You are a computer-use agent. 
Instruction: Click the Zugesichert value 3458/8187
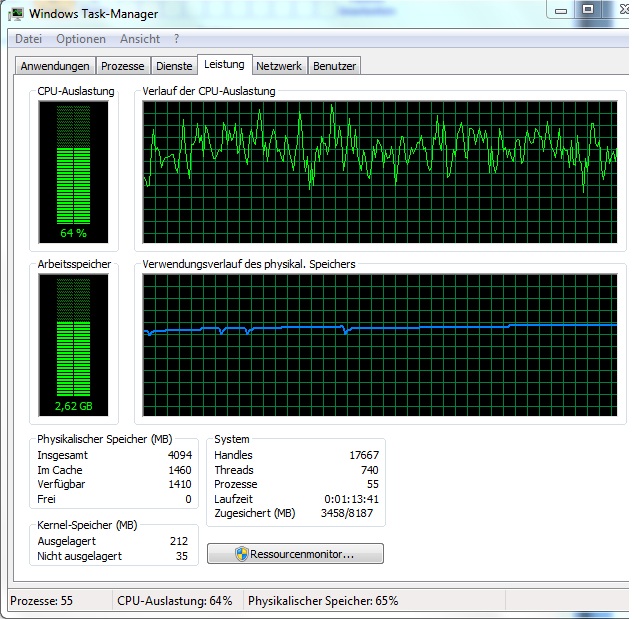point(347,513)
